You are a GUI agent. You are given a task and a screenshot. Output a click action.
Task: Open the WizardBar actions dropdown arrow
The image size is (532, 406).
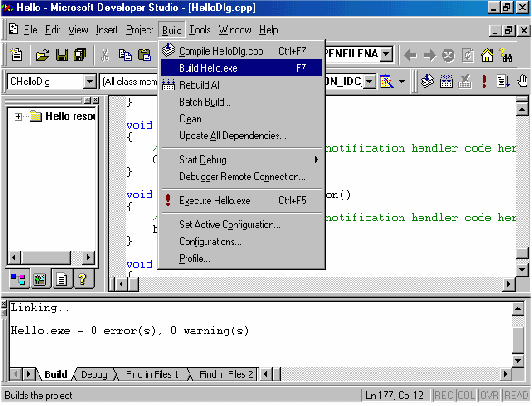[402, 81]
